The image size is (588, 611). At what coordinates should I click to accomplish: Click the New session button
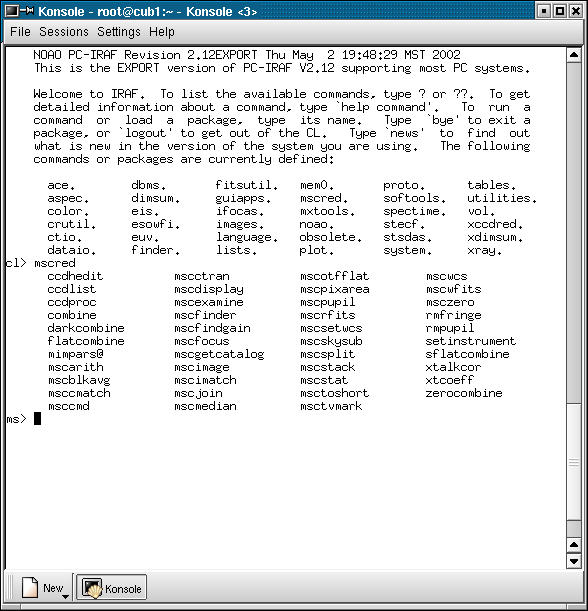point(45,587)
